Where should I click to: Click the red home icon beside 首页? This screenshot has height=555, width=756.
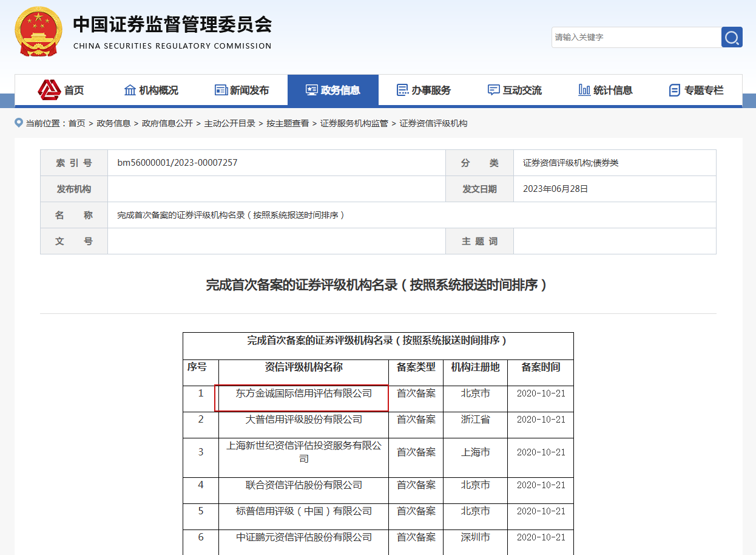49,90
